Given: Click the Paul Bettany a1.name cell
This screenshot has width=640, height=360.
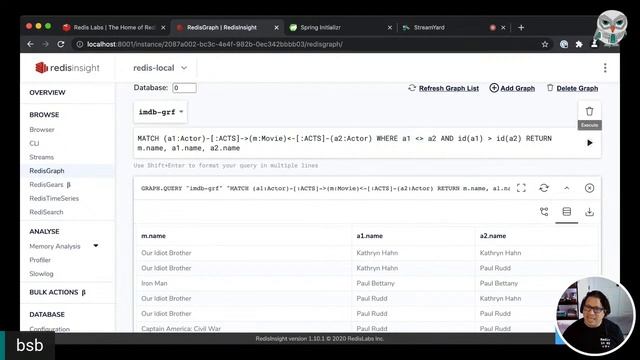Looking at the screenshot, I should click(x=376, y=283).
